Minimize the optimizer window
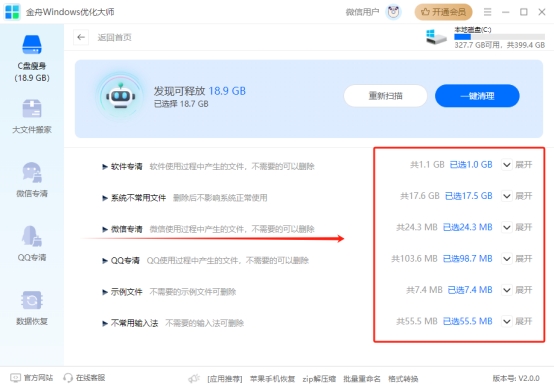The height and width of the screenshot is (391, 554). [x=506, y=12]
